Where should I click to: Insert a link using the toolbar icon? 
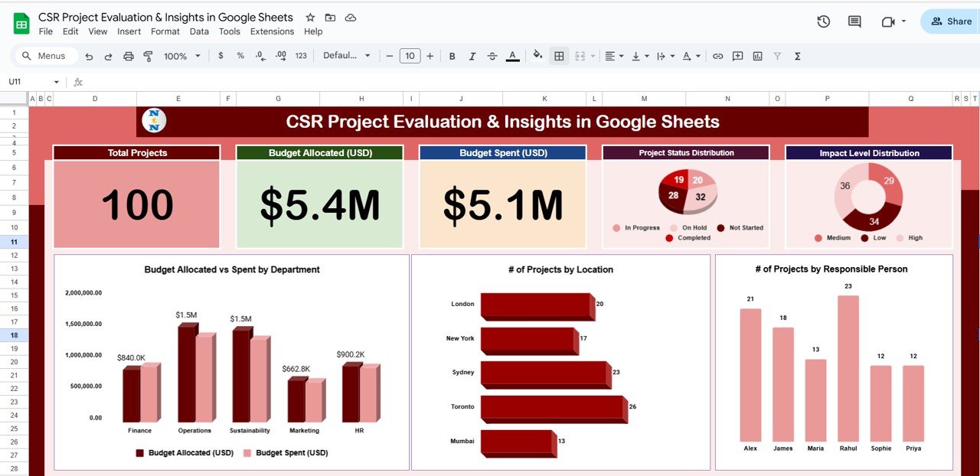click(x=717, y=56)
